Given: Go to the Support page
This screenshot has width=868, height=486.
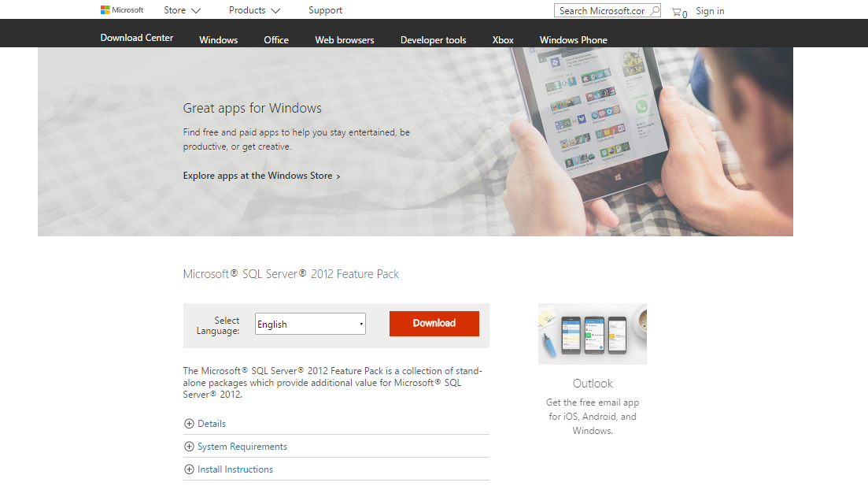Looking at the screenshot, I should pos(326,10).
